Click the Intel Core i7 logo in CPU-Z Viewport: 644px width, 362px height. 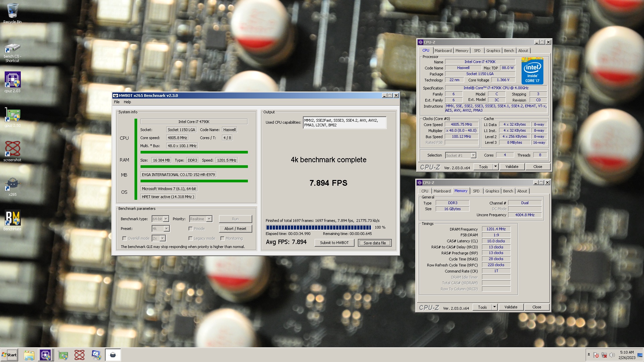[532, 71]
